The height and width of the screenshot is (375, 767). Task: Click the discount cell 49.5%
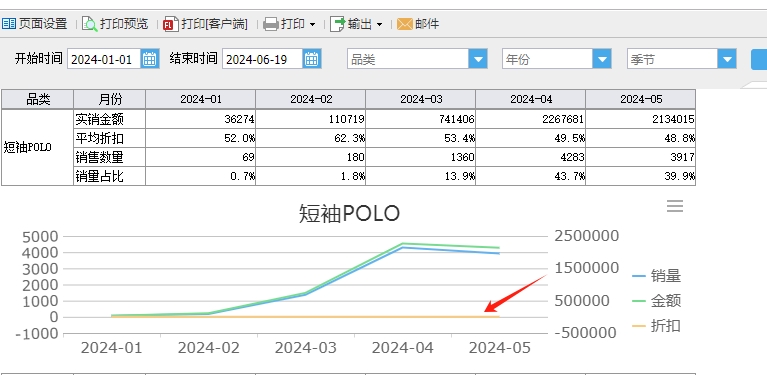tap(531, 138)
